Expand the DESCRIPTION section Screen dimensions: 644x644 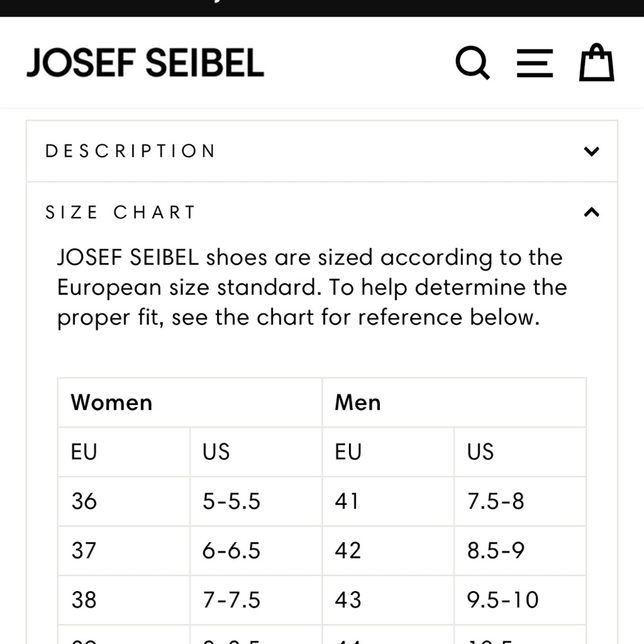(322, 151)
